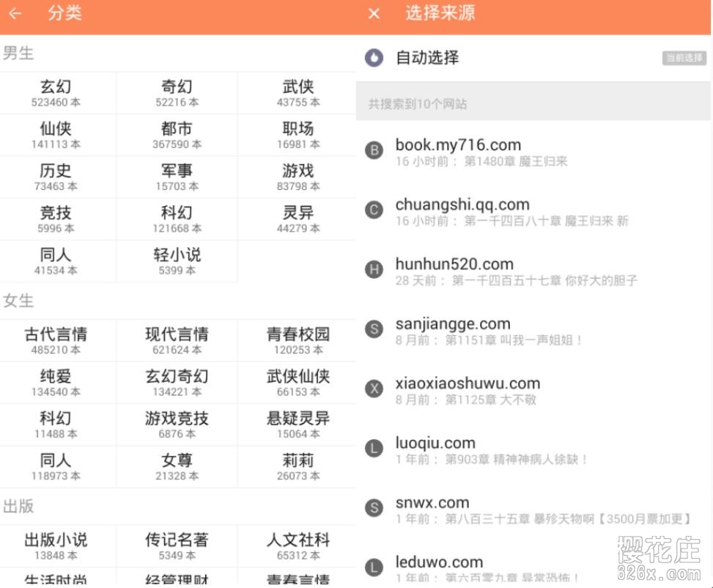Image resolution: width=713 pixels, height=588 pixels.
Task: Tap the 当前选择 badge
Action: [x=684, y=58]
